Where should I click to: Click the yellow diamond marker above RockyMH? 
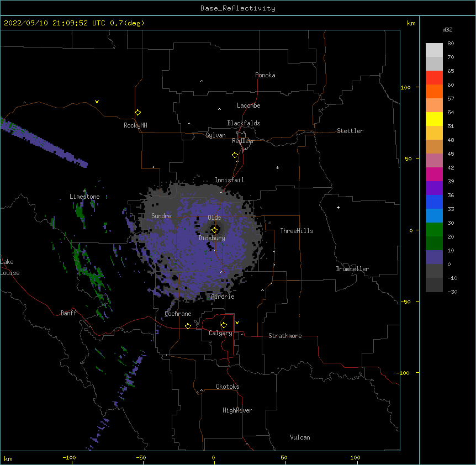[x=138, y=113]
